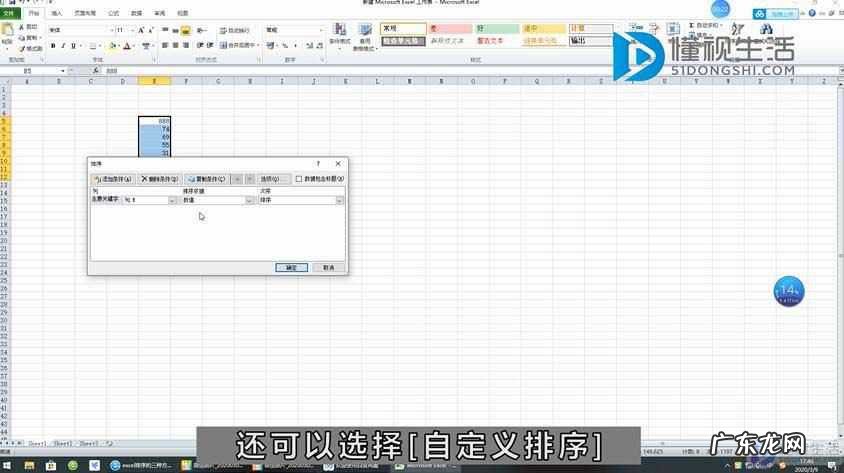Screen dimensions: 844x473
Task: Click the red font color icon
Action: point(127,46)
